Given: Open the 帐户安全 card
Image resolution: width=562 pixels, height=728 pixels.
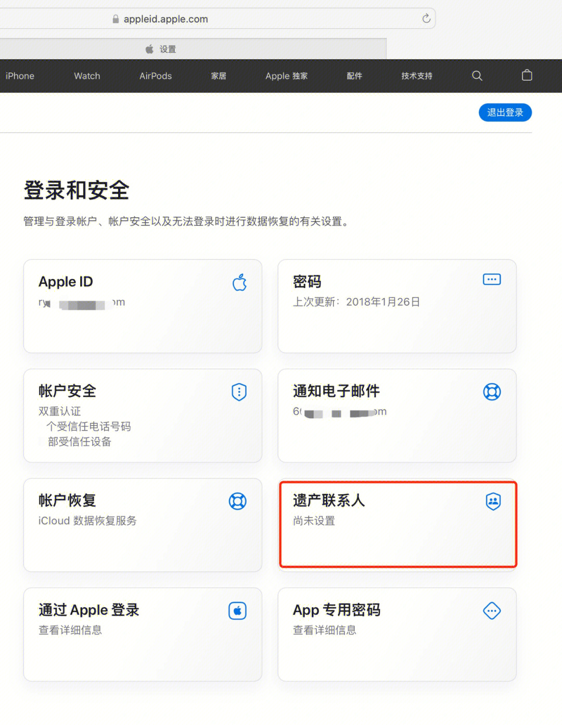Looking at the screenshot, I should pos(143,416).
